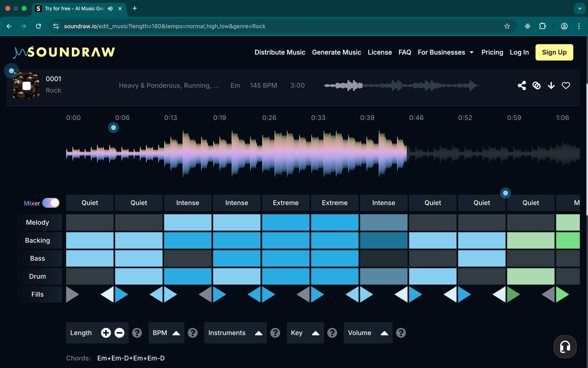
Task: Open the Instruments help question mark
Action: pyautogui.click(x=275, y=333)
